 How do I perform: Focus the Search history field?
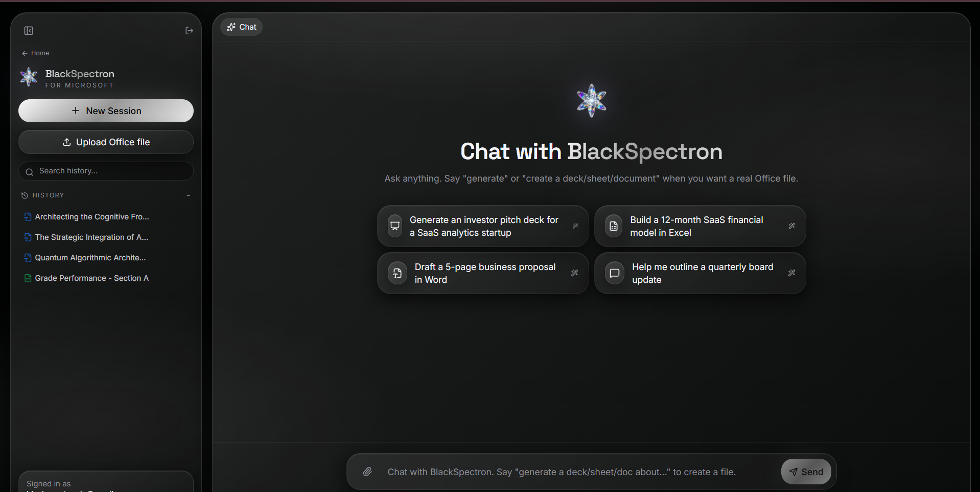106,171
